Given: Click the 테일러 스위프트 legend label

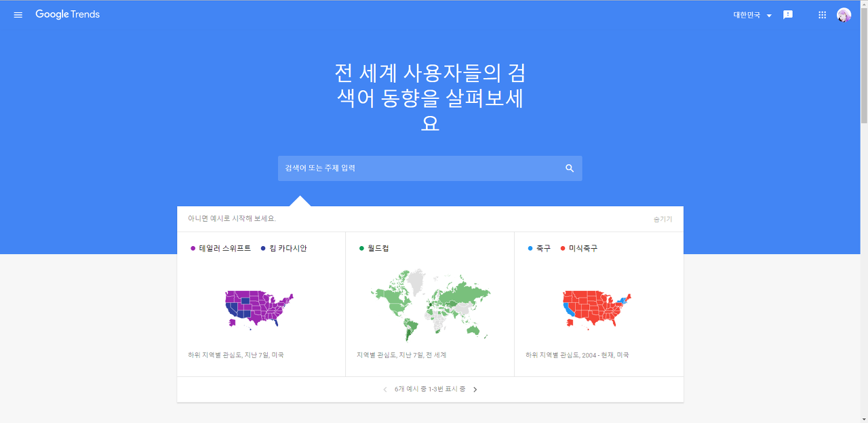Looking at the screenshot, I should [x=224, y=249].
